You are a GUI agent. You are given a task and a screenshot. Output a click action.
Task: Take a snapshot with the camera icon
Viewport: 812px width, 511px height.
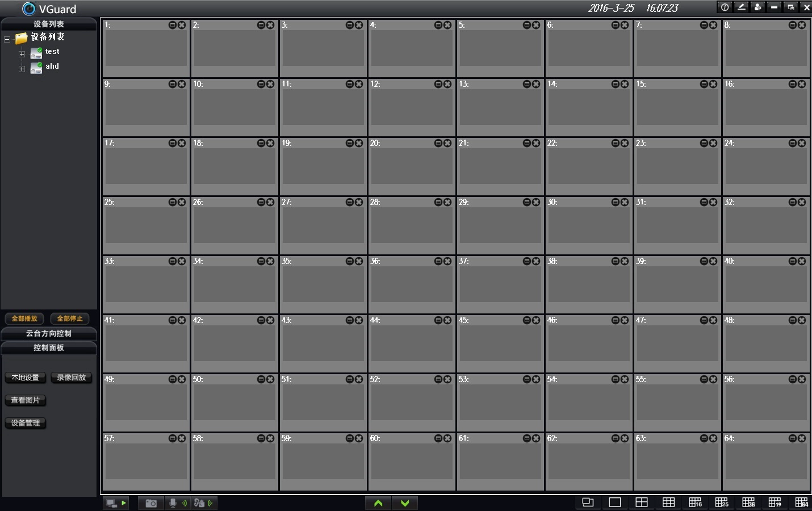point(151,503)
